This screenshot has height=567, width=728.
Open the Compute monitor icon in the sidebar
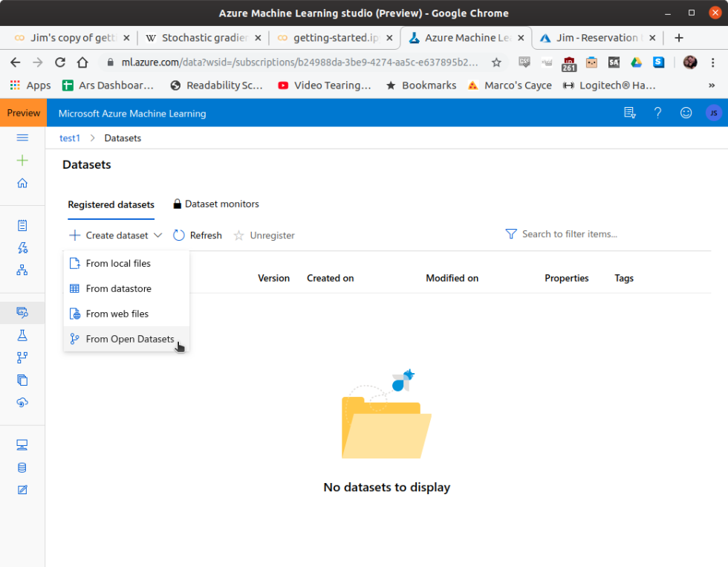click(22, 445)
